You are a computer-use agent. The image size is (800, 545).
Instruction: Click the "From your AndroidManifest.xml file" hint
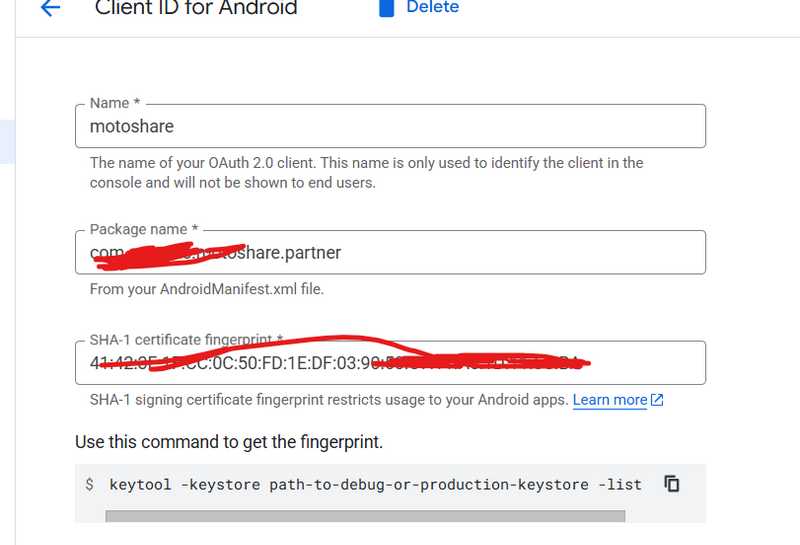pyautogui.click(x=207, y=290)
